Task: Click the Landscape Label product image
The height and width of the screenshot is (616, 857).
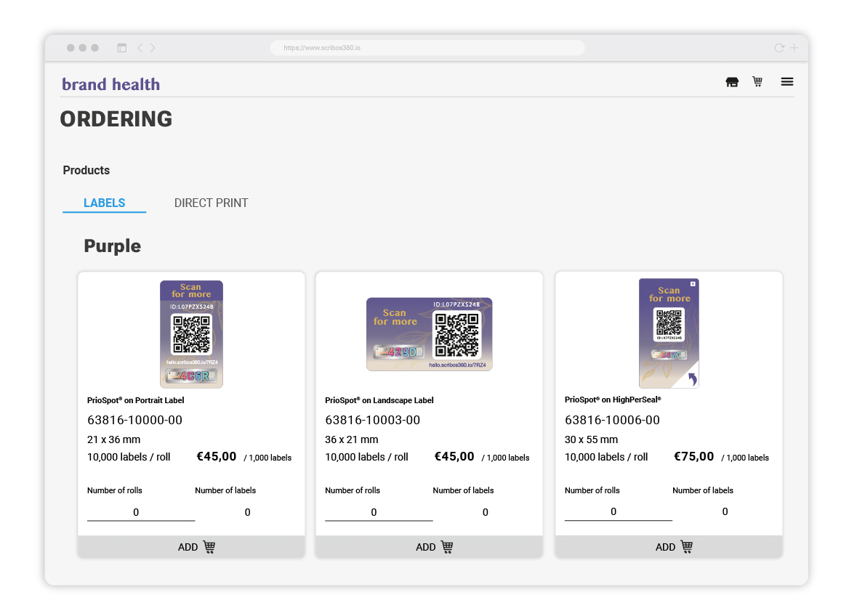Action: click(429, 334)
